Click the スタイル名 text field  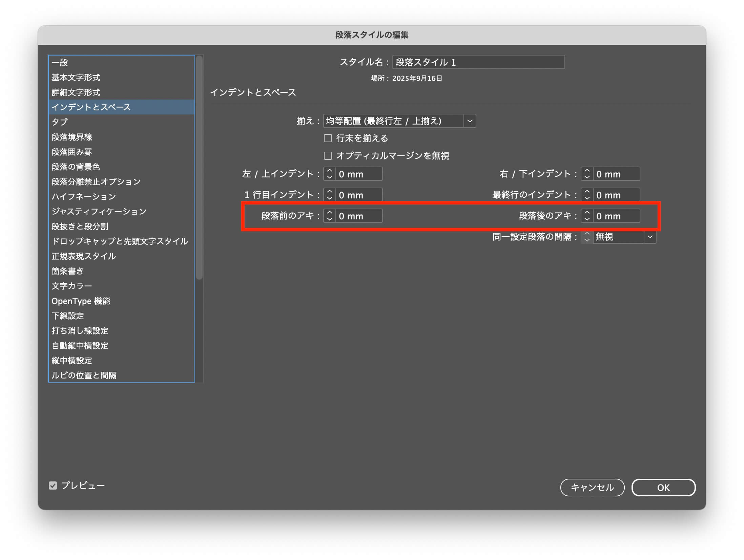[478, 62]
